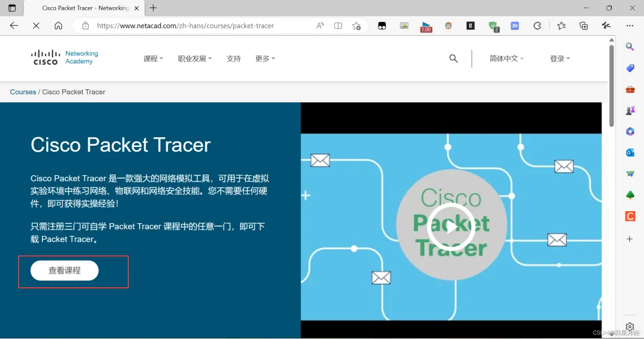Screen dimensions: 644x339
Task: Click the browser performance heartbeat icon
Action: coord(606,26)
